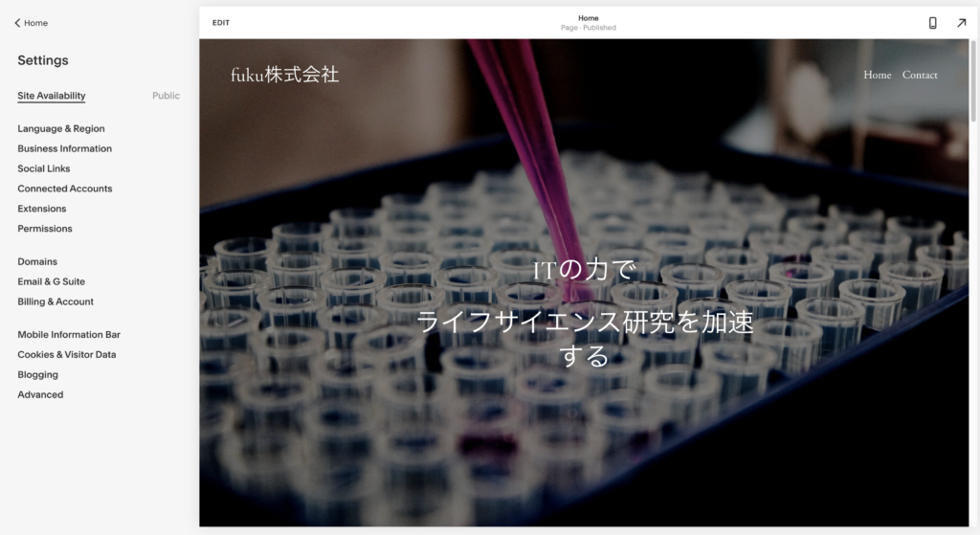
Task: Click the hero headline ITの力で text
Action: click(x=585, y=270)
